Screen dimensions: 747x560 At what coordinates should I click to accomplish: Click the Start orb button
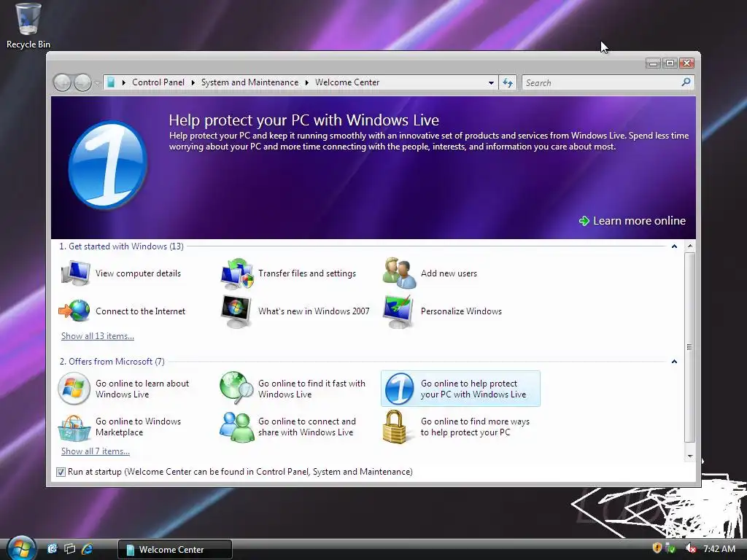21,548
